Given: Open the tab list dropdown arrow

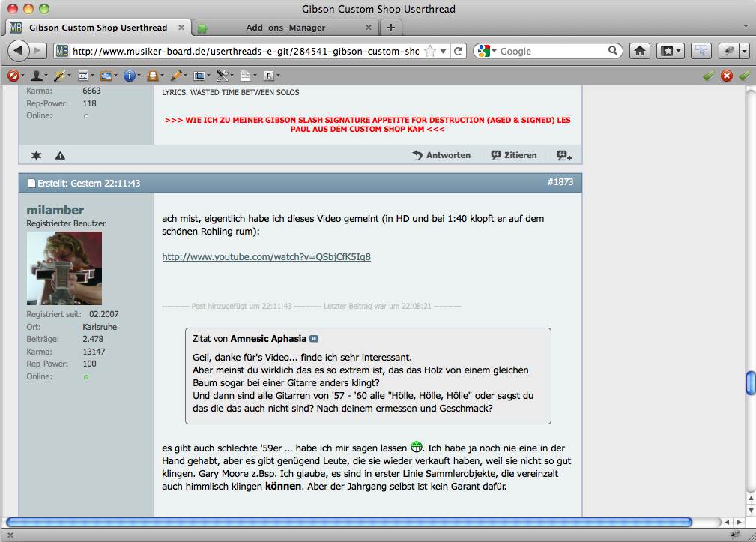Looking at the screenshot, I should (746, 25).
